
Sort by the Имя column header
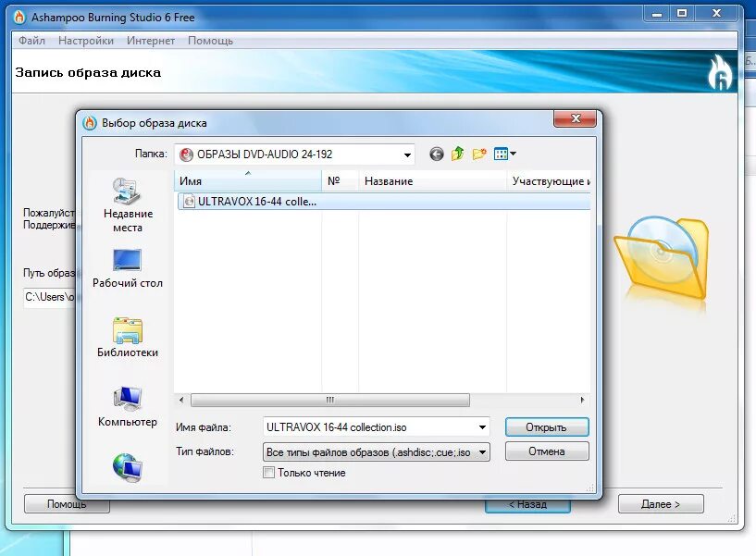(x=248, y=180)
